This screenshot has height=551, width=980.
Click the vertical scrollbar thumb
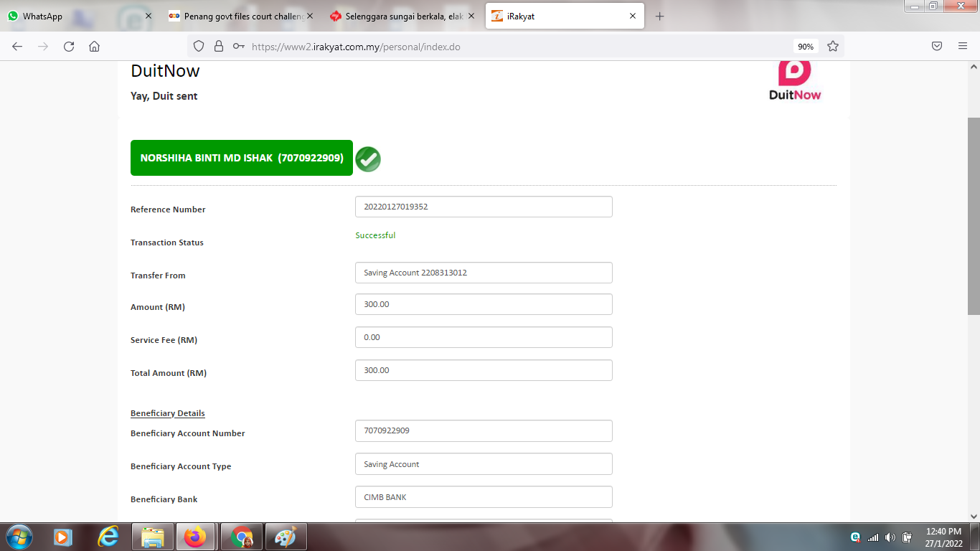pos(974,215)
